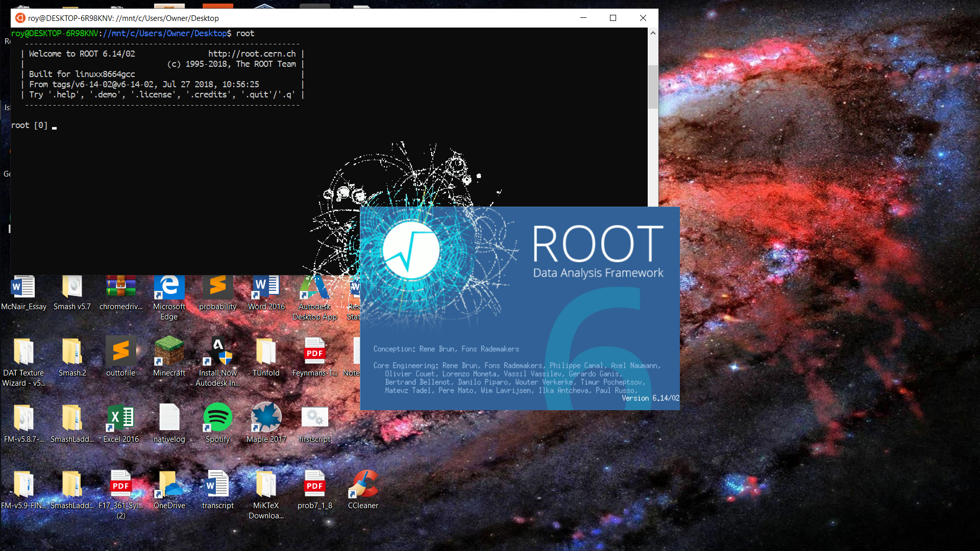Click http://root.cern.ch text in terminal

tap(252, 54)
